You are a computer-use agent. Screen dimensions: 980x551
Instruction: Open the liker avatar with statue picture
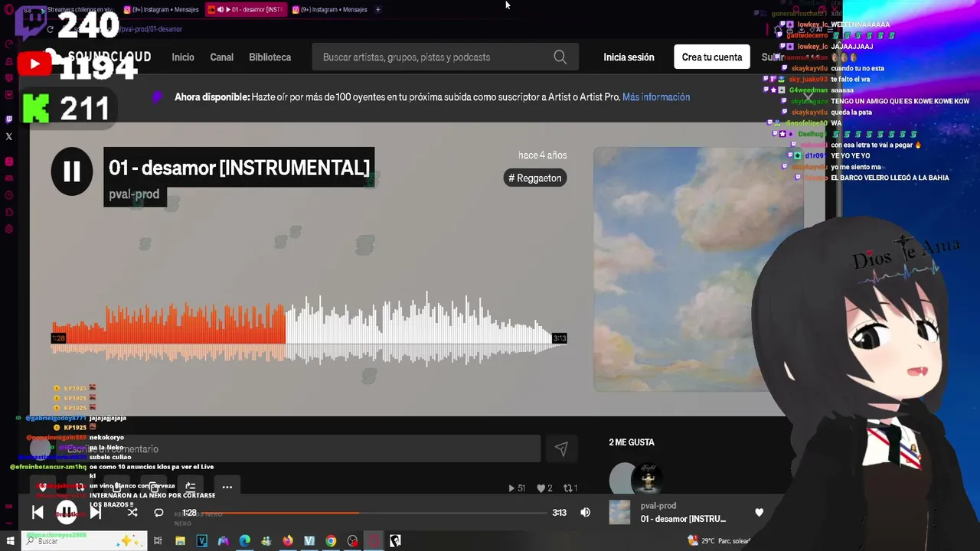[x=648, y=479]
